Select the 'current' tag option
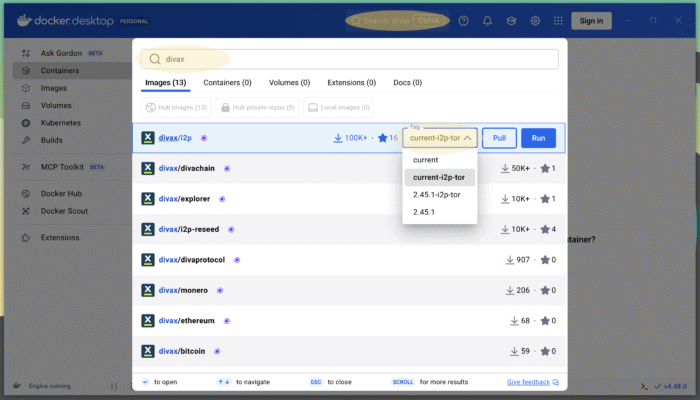This screenshot has width=700, height=400. (x=426, y=160)
